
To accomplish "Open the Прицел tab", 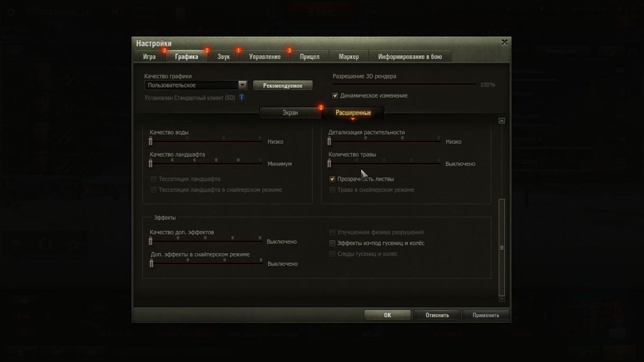I will tap(310, 56).
